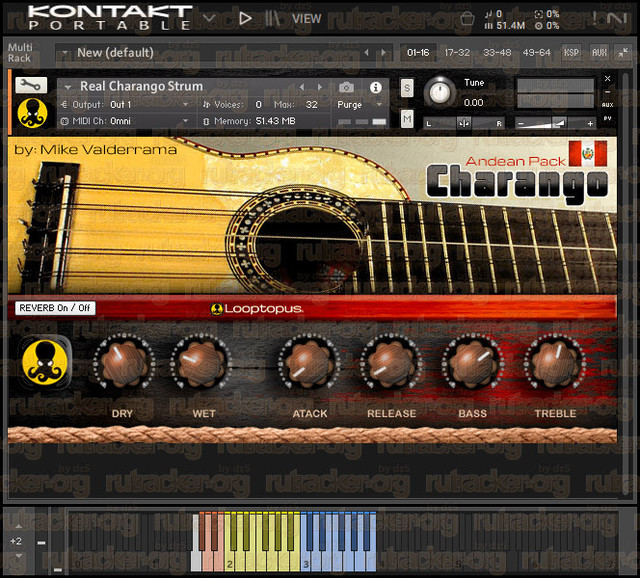640x578 pixels.
Task: Click the blue keyboard octave labeled 3
Action: [x=338, y=541]
